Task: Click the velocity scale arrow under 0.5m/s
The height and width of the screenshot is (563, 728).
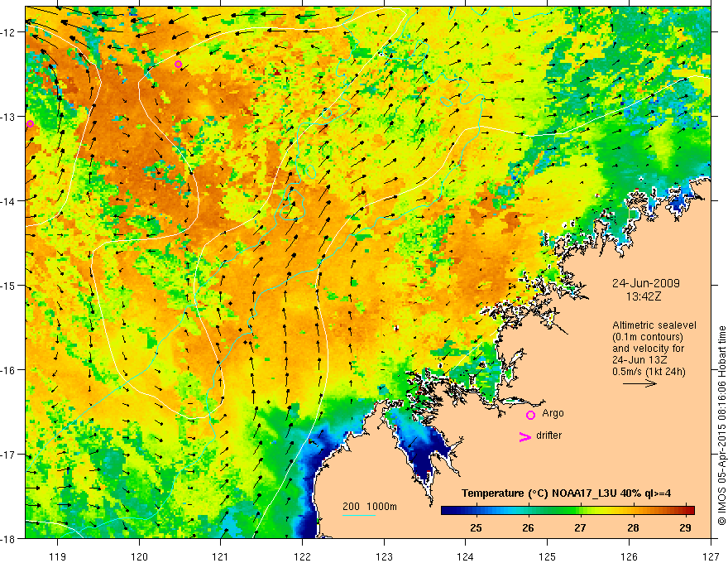Action: point(639,383)
